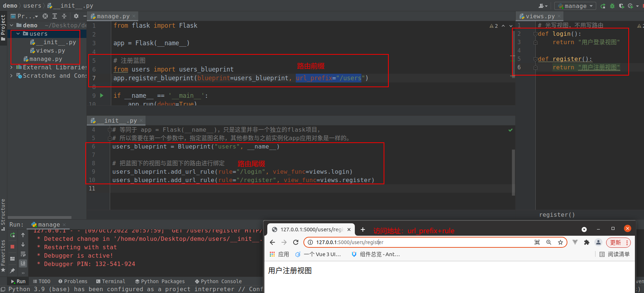Screen dimensions: 644x293
Task: Click Collapse All in Project panel
Action: coord(64,16)
